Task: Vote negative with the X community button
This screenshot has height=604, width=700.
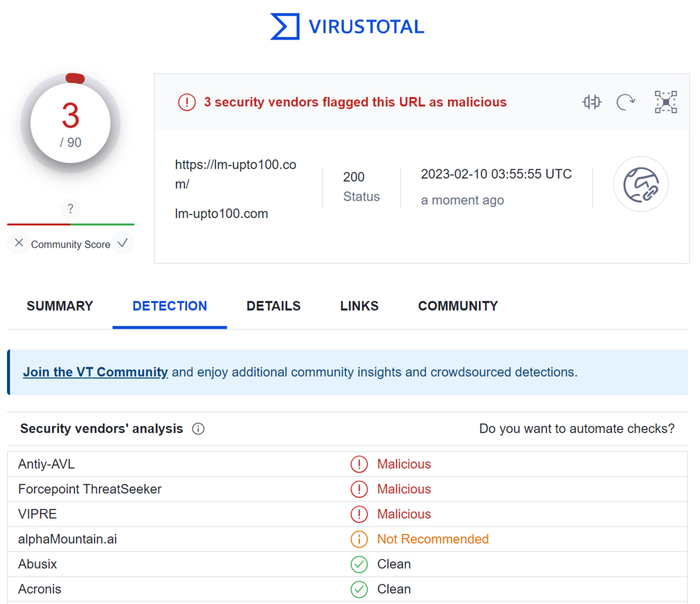Action: coord(19,243)
